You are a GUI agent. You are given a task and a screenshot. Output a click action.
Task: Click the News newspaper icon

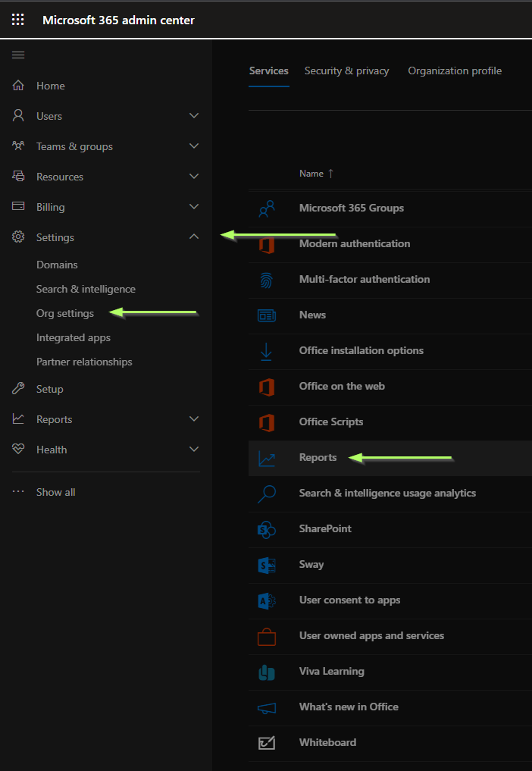coord(267,315)
